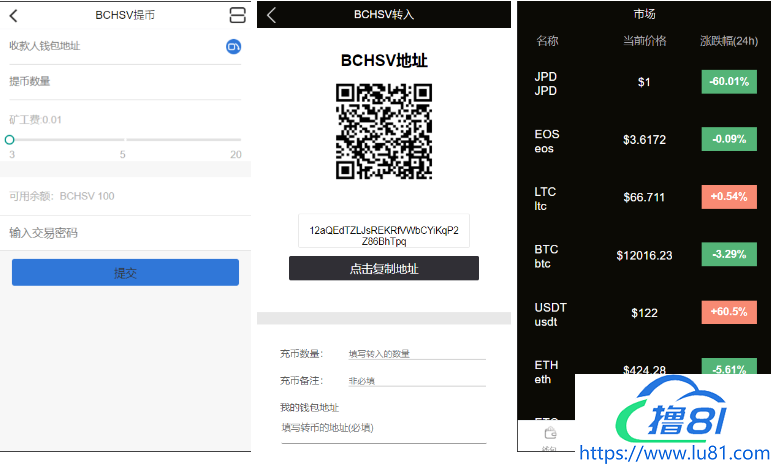
Task: Click the 当前价格 column header
Action: [x=644, y=41]
